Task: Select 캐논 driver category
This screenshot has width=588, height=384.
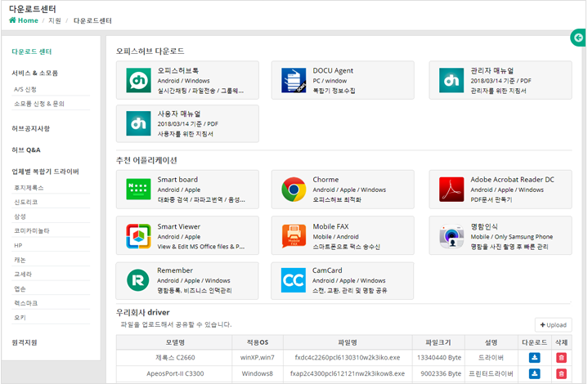Action: (20, 260)
